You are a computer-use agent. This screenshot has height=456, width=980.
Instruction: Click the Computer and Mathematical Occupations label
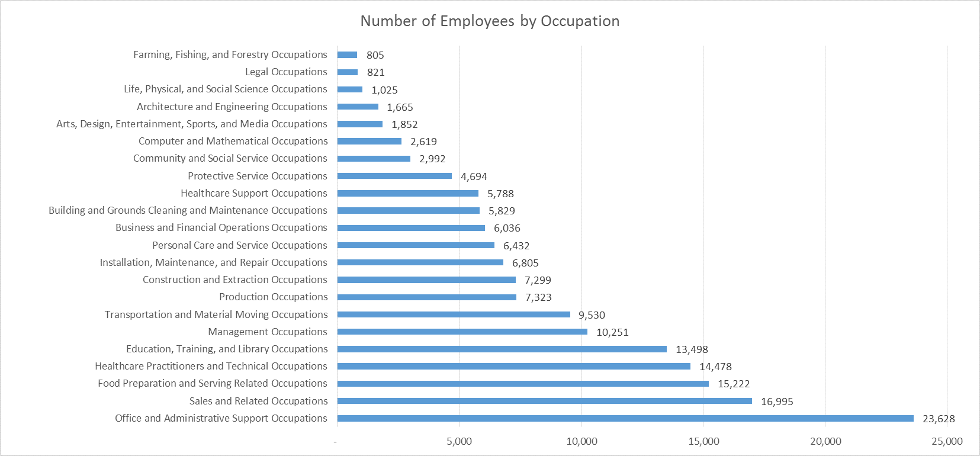click(233, 141)
